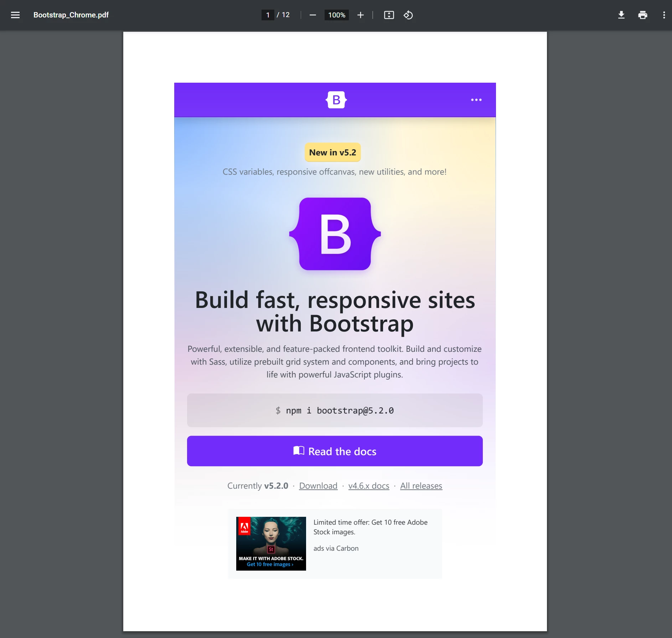The width and height of the screenshot is (672, 638).
Task: Open the All releases link
Action: pos(421,486)
